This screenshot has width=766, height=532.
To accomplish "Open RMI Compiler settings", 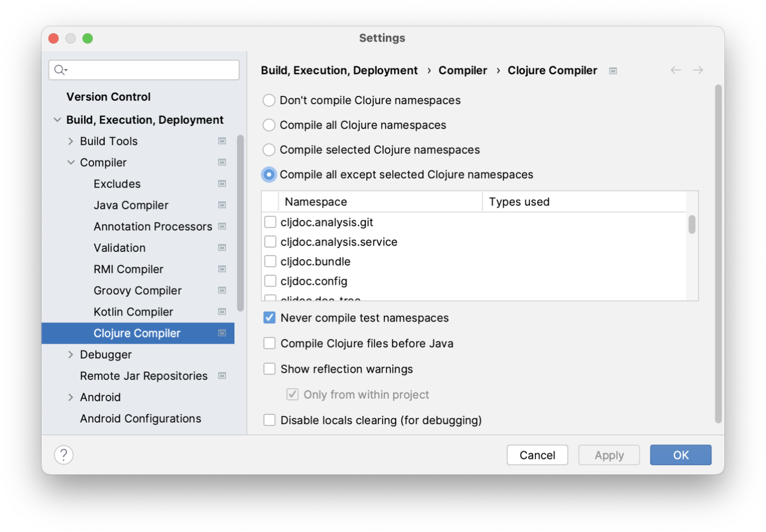I will pyautogui.click(x=128, y=269).
